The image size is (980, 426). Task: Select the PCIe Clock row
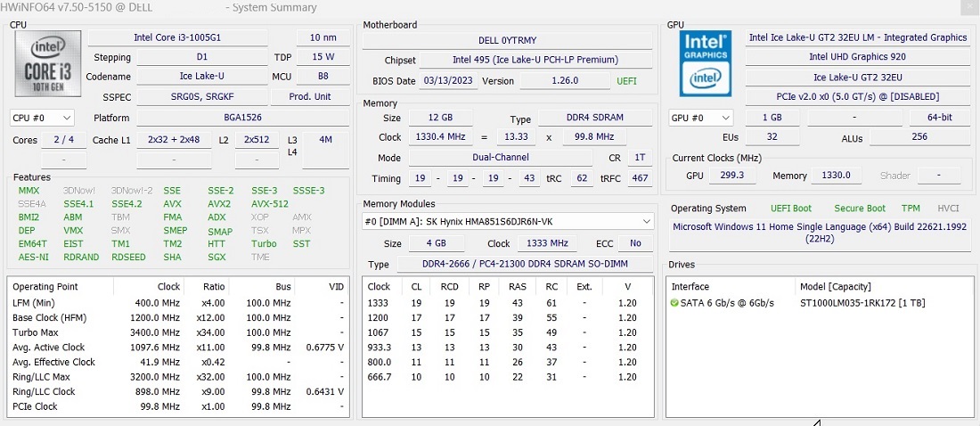pos(178,406)
